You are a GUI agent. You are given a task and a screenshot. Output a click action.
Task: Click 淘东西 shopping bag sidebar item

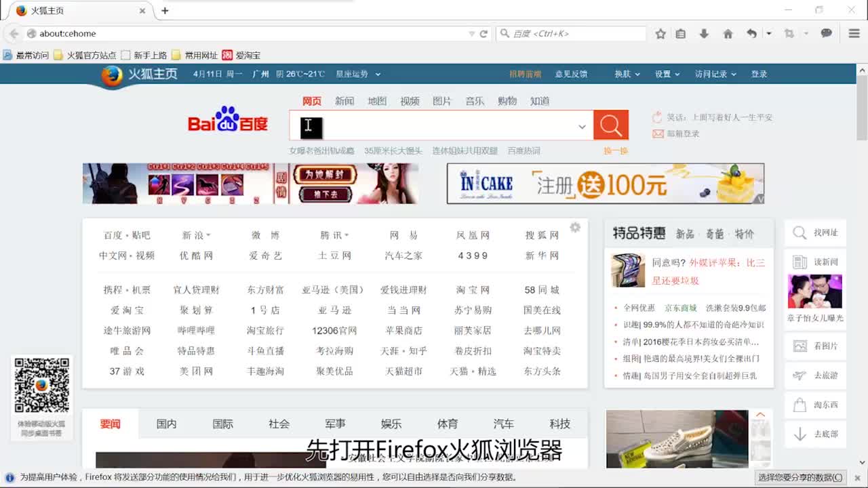(x=815, y=405)
